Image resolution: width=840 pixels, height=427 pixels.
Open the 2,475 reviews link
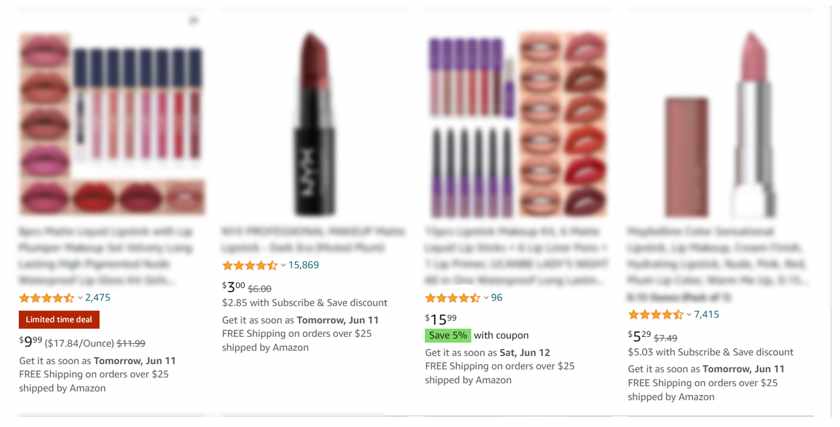point(98,297)
